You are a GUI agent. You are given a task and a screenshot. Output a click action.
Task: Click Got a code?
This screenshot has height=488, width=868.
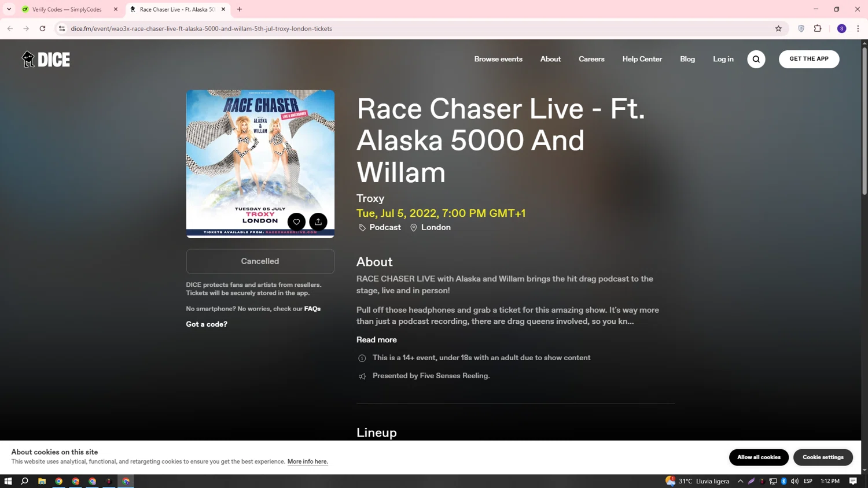[x=207, y=324]
